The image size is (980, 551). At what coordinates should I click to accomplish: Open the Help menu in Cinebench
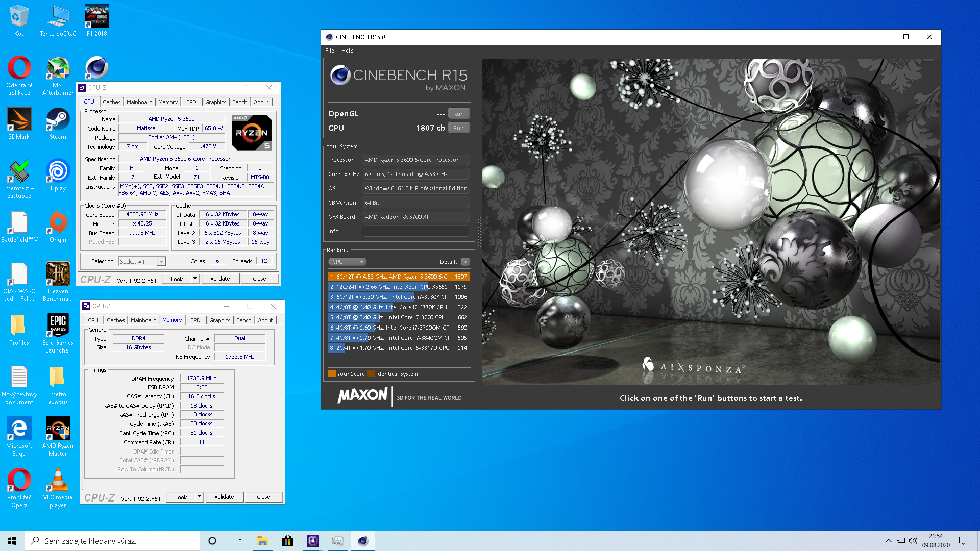[x=348, y=51]
